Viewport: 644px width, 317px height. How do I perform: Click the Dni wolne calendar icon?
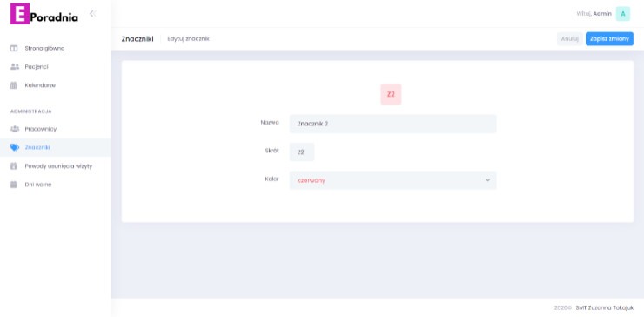click(x=14, y=185)
